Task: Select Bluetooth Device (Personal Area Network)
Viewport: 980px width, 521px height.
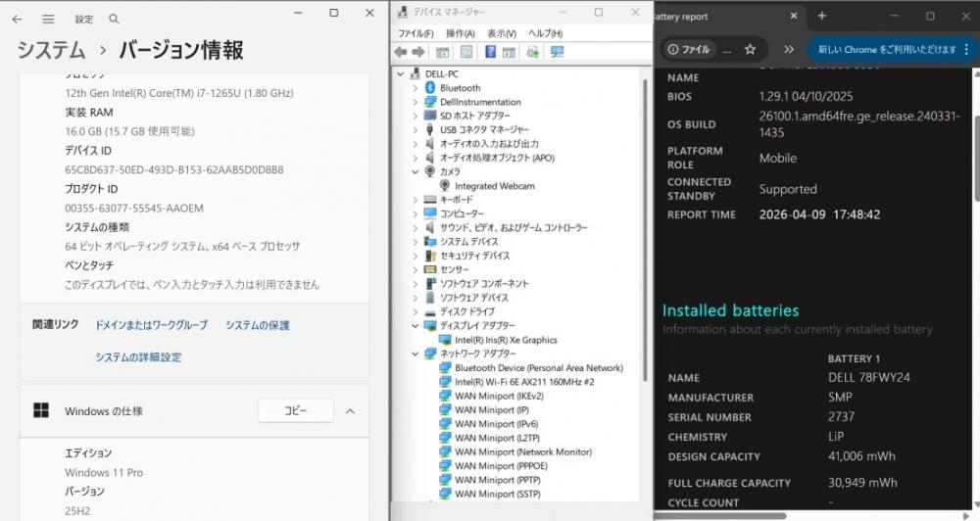Action: [x=539, y=368]
